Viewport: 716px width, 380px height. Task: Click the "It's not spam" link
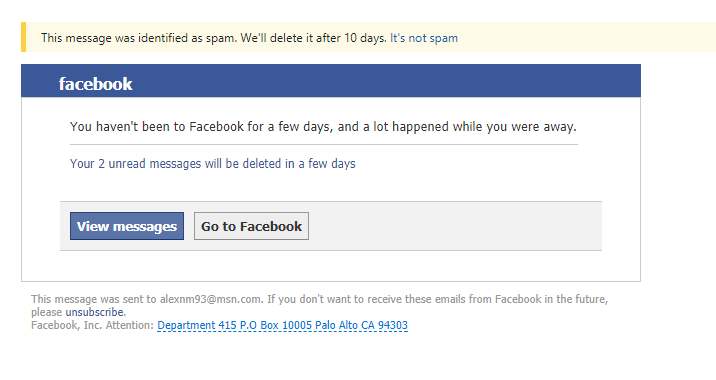click(424, 38)
